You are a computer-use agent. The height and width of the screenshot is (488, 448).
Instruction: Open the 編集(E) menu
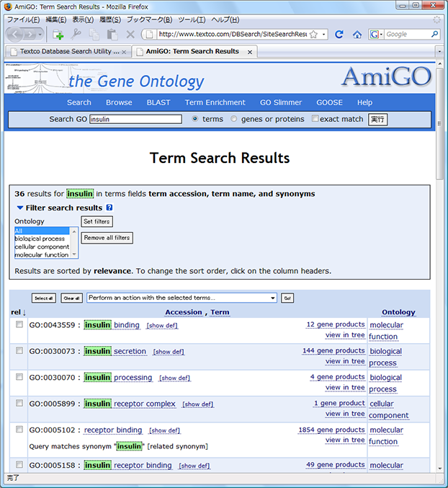56,19
